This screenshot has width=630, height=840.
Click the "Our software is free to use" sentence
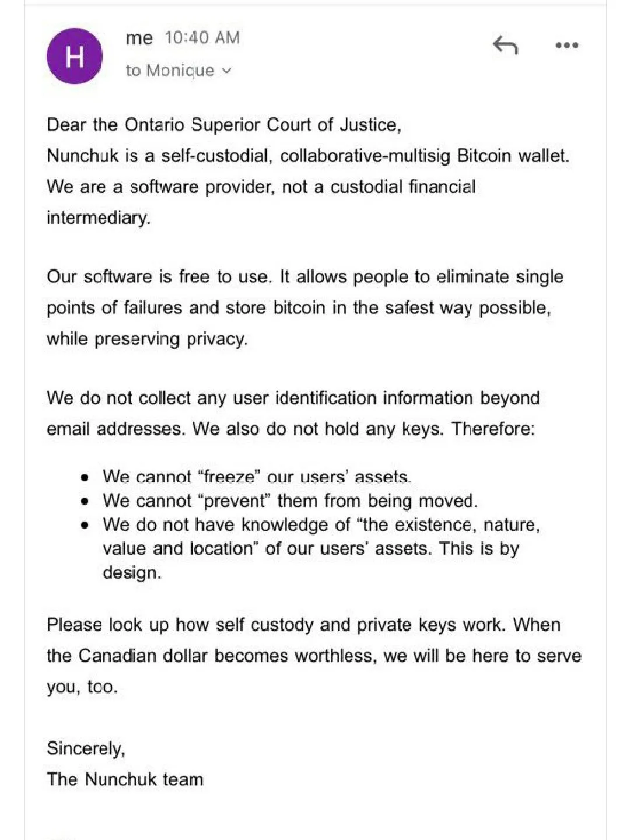[159, 276]
